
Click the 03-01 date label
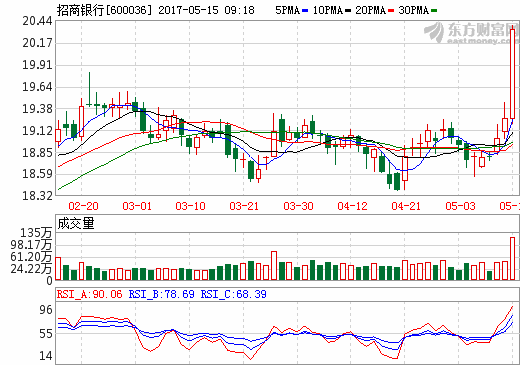[x=137, y=206]
